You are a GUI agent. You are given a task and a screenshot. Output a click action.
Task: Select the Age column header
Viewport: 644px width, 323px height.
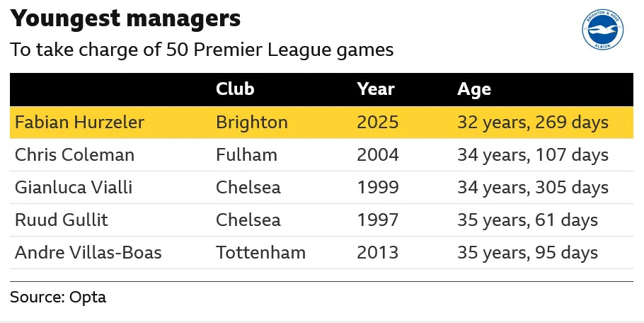pos(474,89)
